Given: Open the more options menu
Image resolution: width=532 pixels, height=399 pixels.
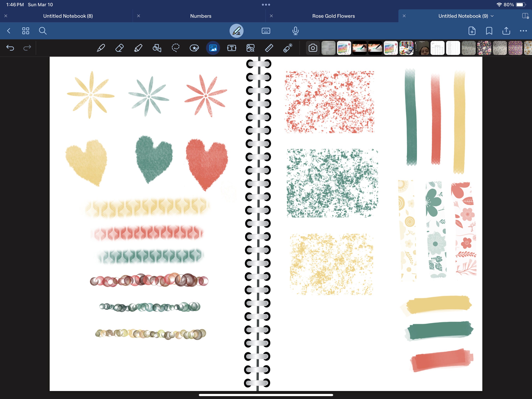Looking at the screenshot, I should coord(523,31).
